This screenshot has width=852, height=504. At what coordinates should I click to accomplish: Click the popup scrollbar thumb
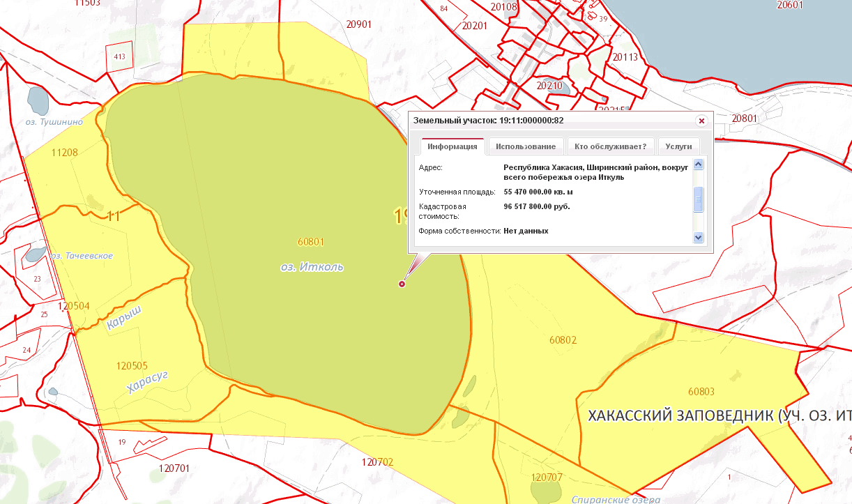tap(699, 199)
